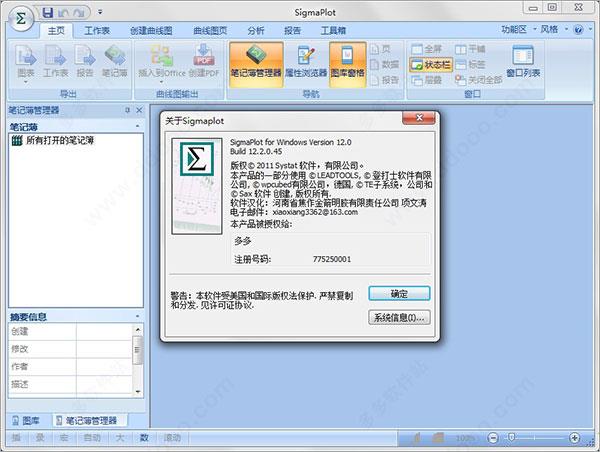Open the quick access toolbar customize arrow

(100, 12)
